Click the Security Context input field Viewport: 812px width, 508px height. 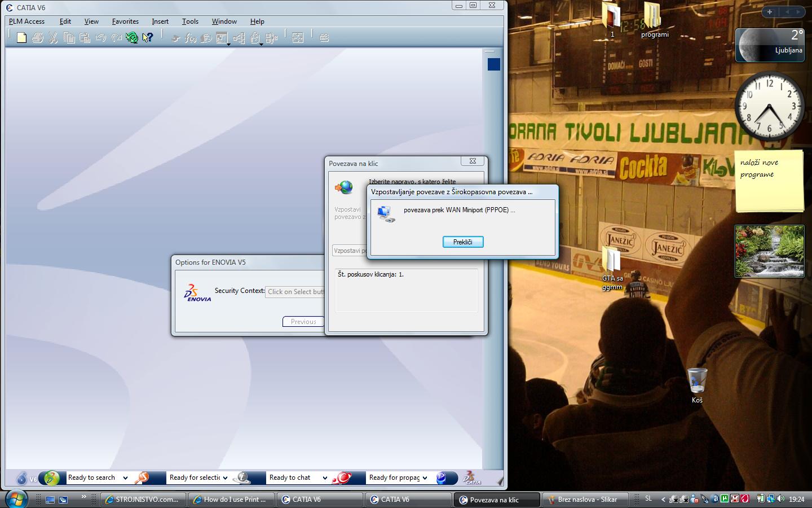pyautogui.click(x=295, y=292)
